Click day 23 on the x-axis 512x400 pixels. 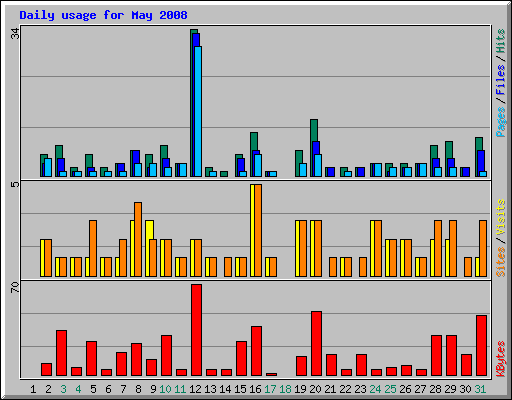[x=360, y=389]
